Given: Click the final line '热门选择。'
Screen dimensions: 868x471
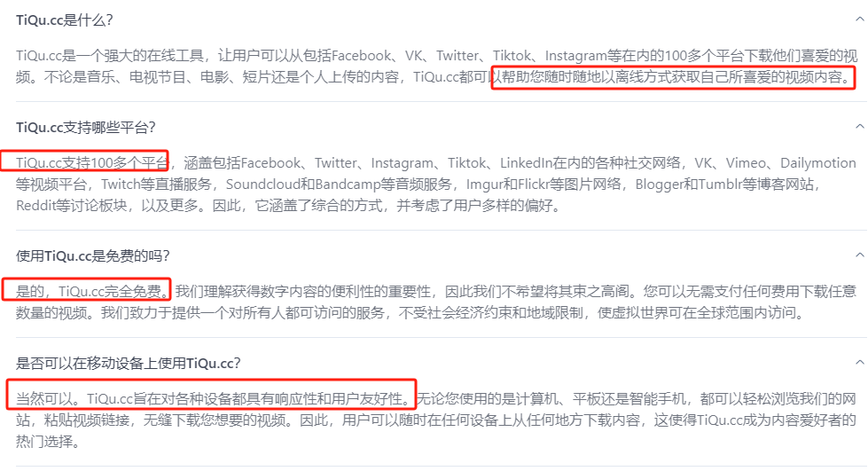Looking at the screenshot, I should tap(47, 442).
